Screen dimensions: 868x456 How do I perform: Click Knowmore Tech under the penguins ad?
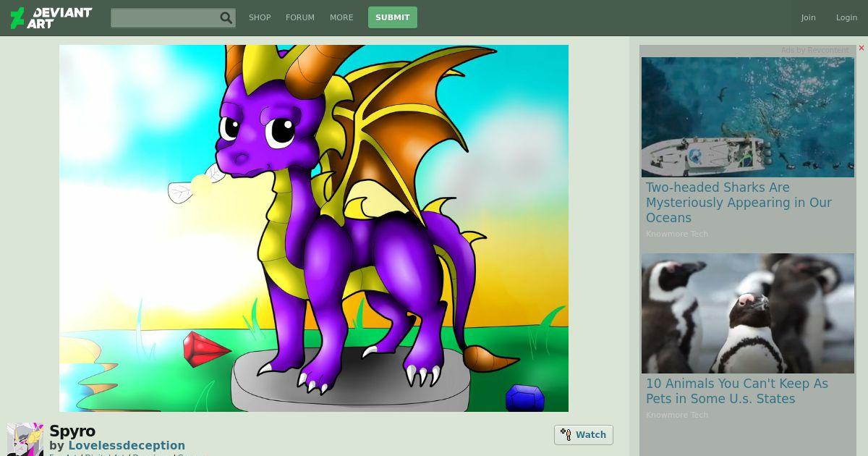click(677, 415)
